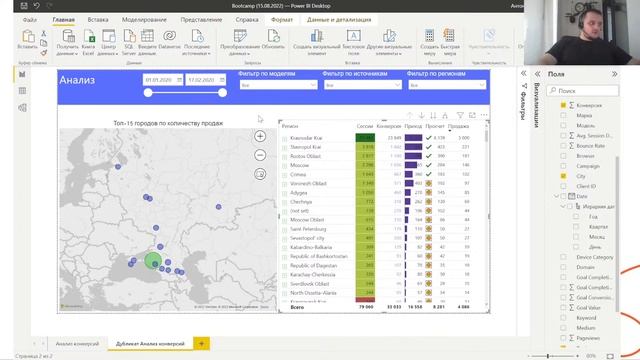This screenshot has height=360, width=640.
Task: Check the Client ID field checkbox
Action: pyautogui.click(x=563, y=186)
